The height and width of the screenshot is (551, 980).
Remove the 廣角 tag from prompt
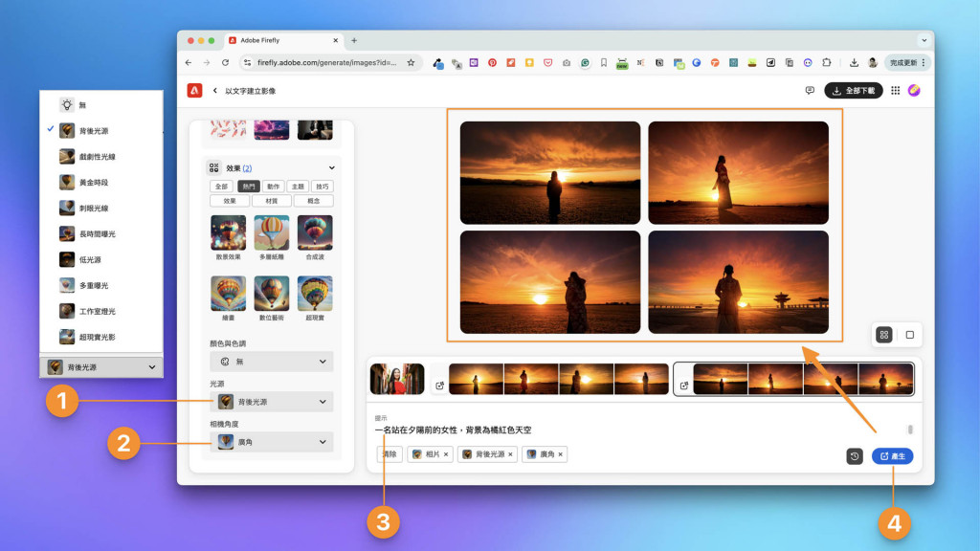(560, 454)
